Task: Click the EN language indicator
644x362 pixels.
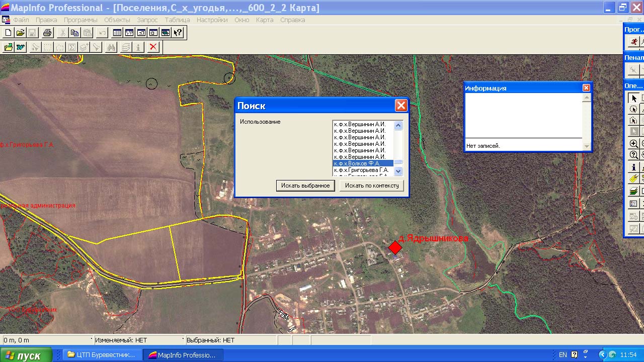Action: pyautogui.click(x=563, y=355)
